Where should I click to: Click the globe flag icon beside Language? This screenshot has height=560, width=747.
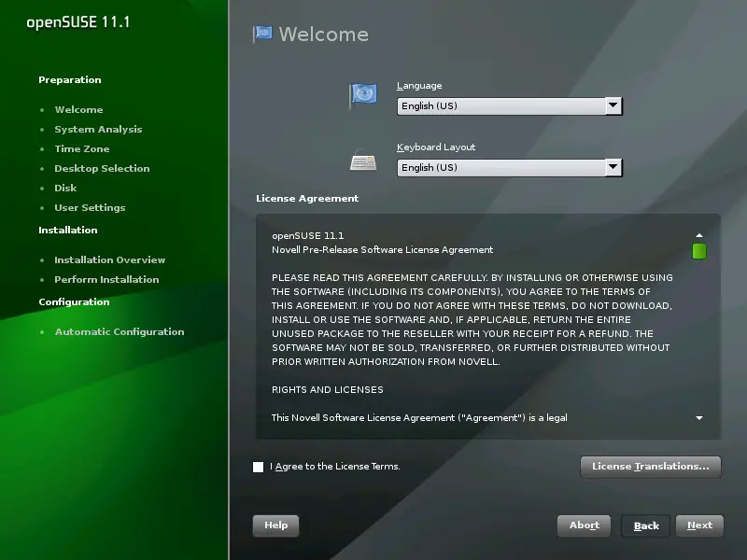(x=362, y=94)
